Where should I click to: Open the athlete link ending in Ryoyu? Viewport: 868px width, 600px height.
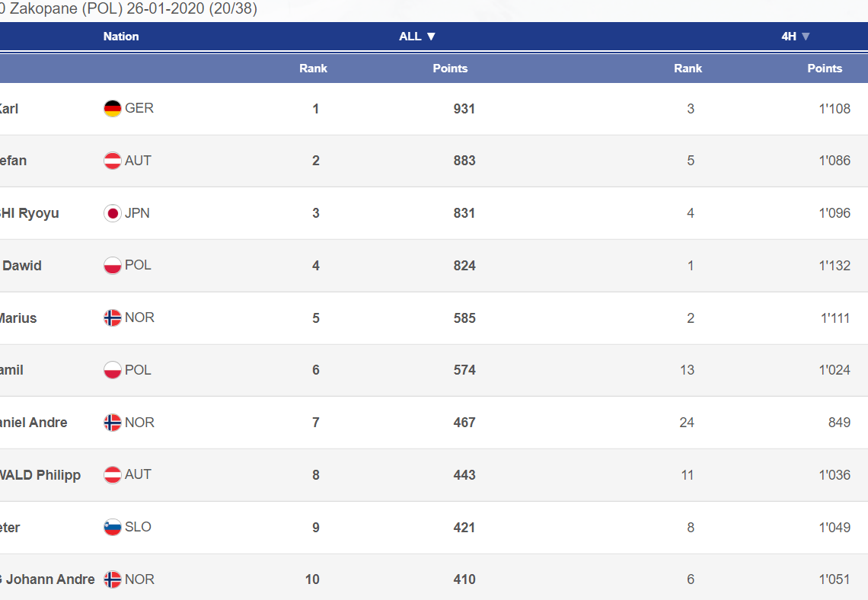tap(29, 213)
